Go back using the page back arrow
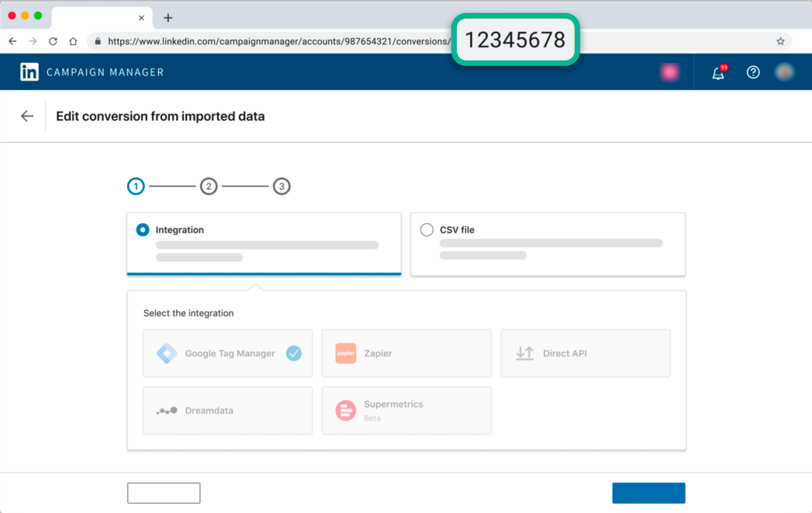 (x=27, y=116)
